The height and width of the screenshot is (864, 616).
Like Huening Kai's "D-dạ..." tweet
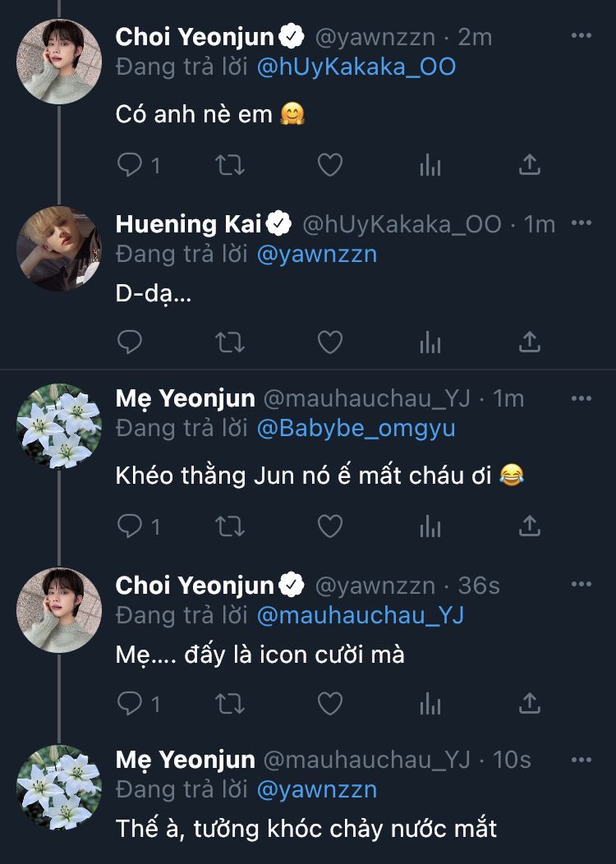[329, 342]
